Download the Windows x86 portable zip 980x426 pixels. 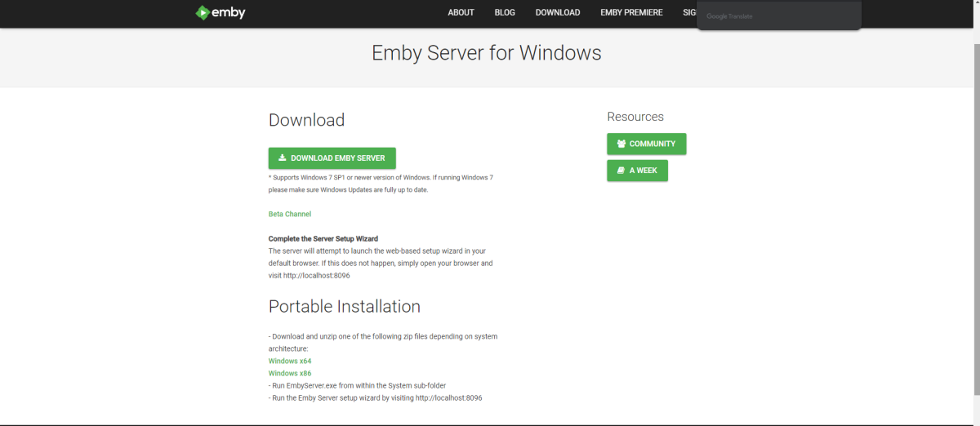pos(290,373)
